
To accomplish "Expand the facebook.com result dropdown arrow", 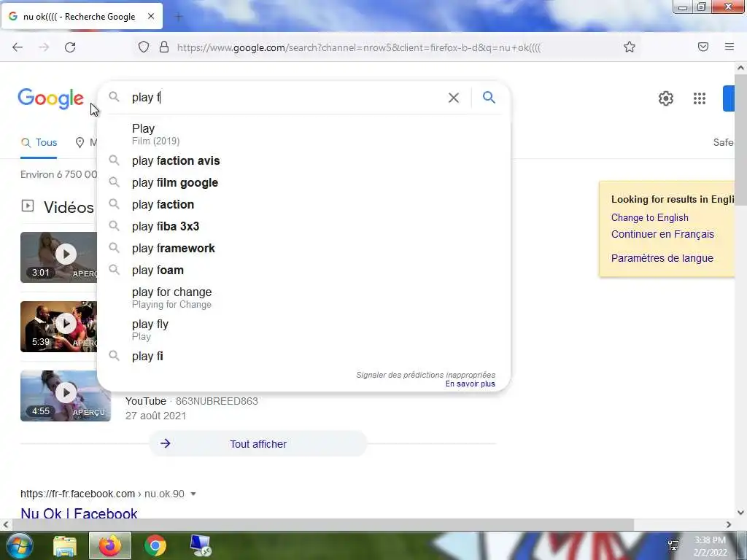I will pyautogui.click(x=193, y=494).
